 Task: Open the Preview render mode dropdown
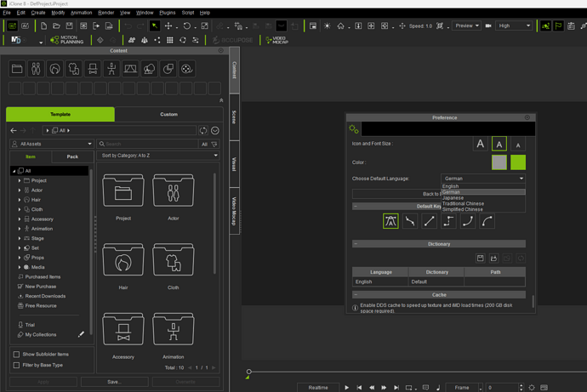[466, 26]
